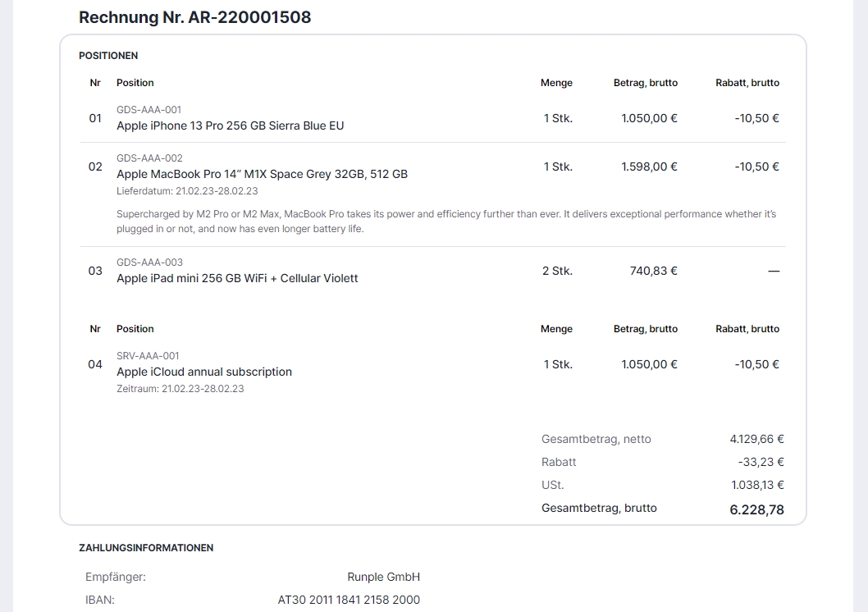Image resolution: width=868 pixels, height=612 pixels.
Task: Select the IBAN number AT30 2011 1841 2158 2000
Action: coord(349,600)
